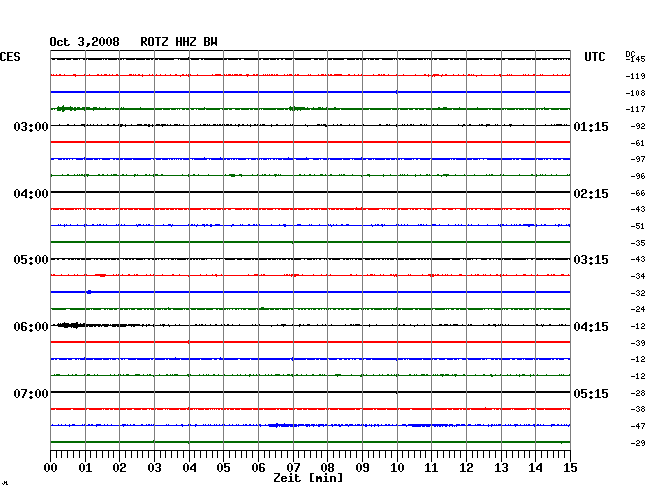Image resolution: width=650 pixels, height=494 pixels.
Task: Click the "02" minute axis label
Action: coord(119,468)
